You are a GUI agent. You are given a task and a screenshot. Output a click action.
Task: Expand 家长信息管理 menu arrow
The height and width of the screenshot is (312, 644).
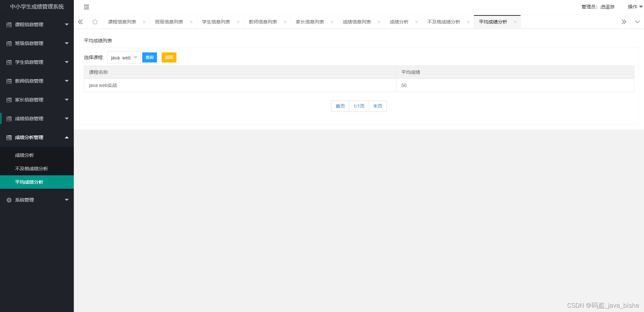click(x=67, y=100)
